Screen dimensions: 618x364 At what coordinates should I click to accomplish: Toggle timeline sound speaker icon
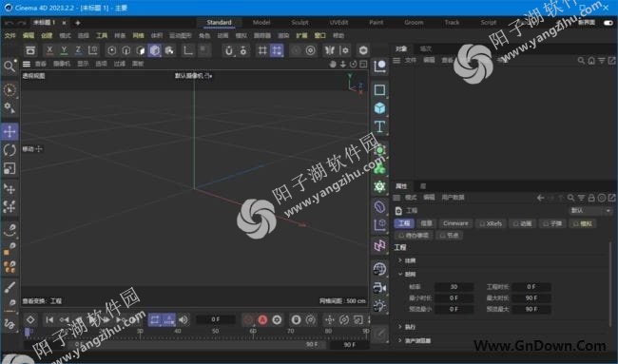tap(183, 319)
